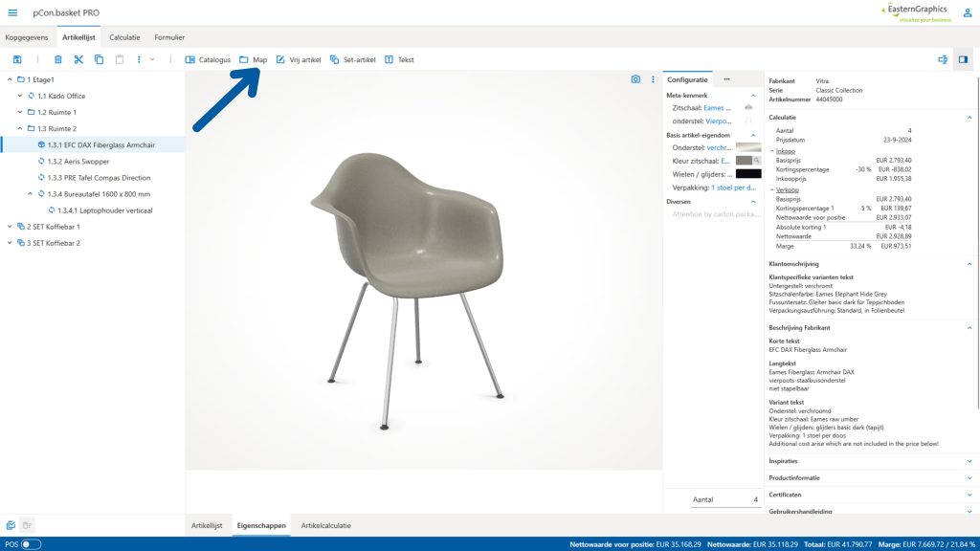Image resolution: width=980 pixels, height=551 pixels.
Task: Open the toolbar three-dot more options
Action: coord(139,59)
